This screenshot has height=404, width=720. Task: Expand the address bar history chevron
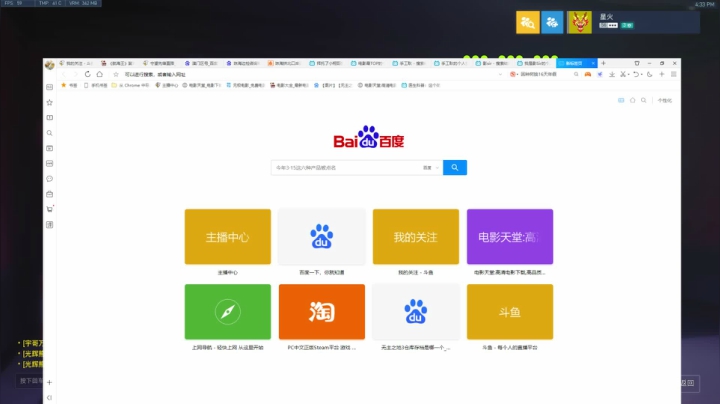[500, 74]
